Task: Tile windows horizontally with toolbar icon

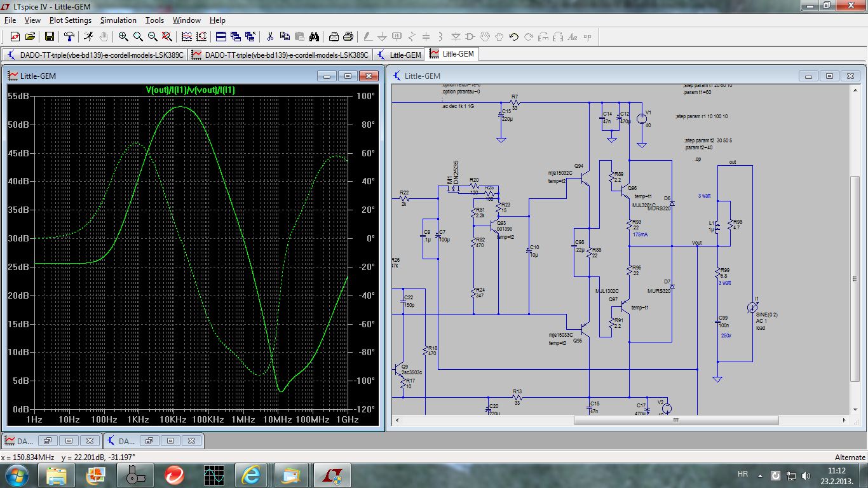Action: (220, 37)
